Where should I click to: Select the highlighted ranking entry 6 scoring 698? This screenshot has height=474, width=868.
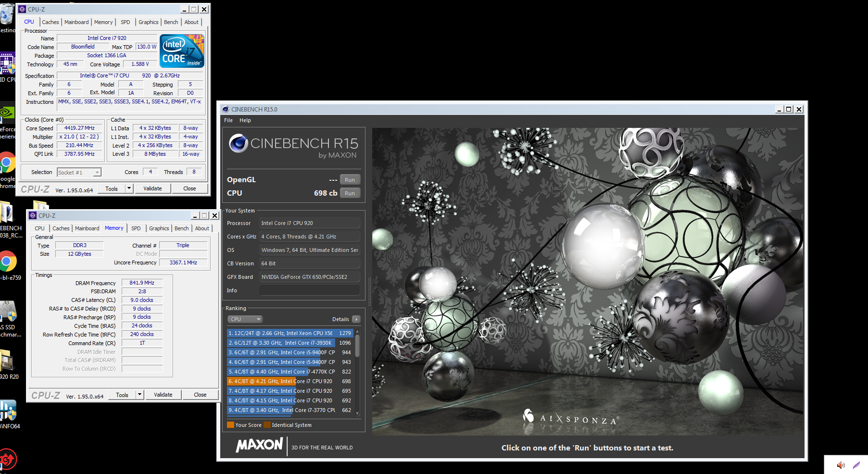pyautogui.click(x=290, y=381)
